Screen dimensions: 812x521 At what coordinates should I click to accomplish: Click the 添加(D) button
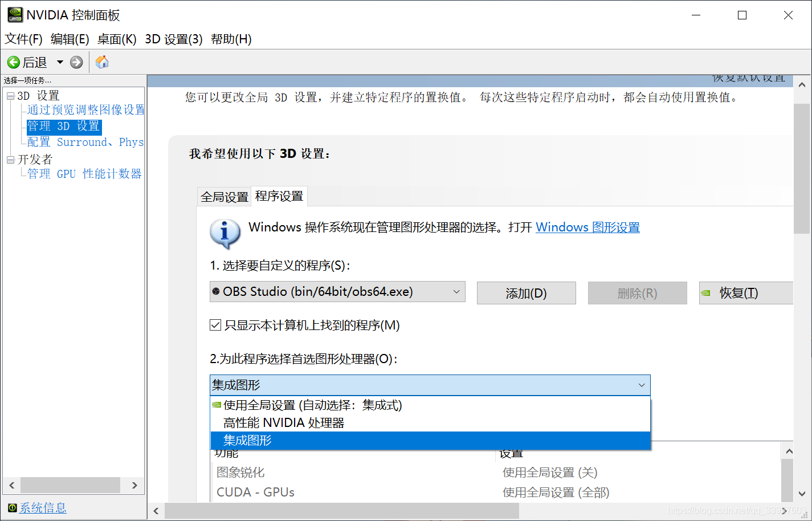(x=526, y=293)
